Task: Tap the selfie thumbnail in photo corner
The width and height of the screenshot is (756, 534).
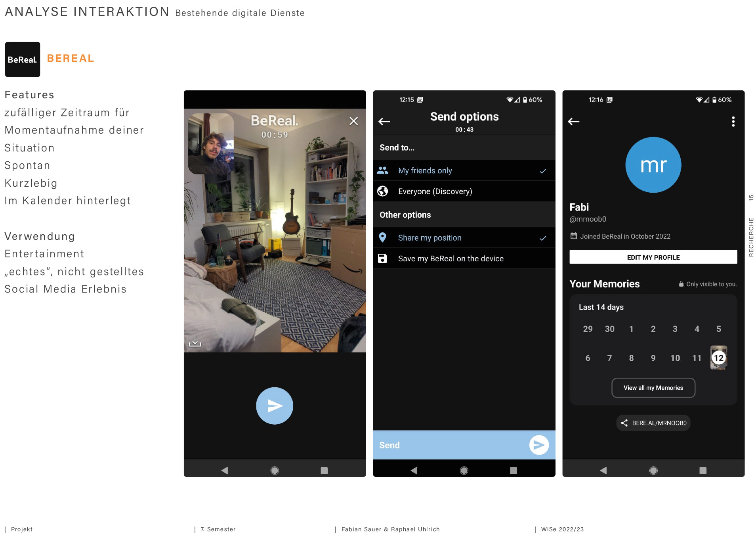Action: (210, 144)
